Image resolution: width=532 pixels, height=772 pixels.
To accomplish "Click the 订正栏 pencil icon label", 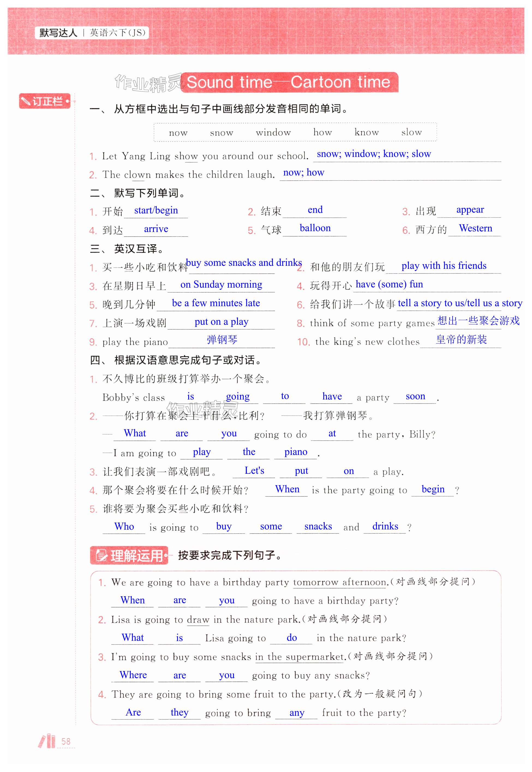I will (45, 101).
